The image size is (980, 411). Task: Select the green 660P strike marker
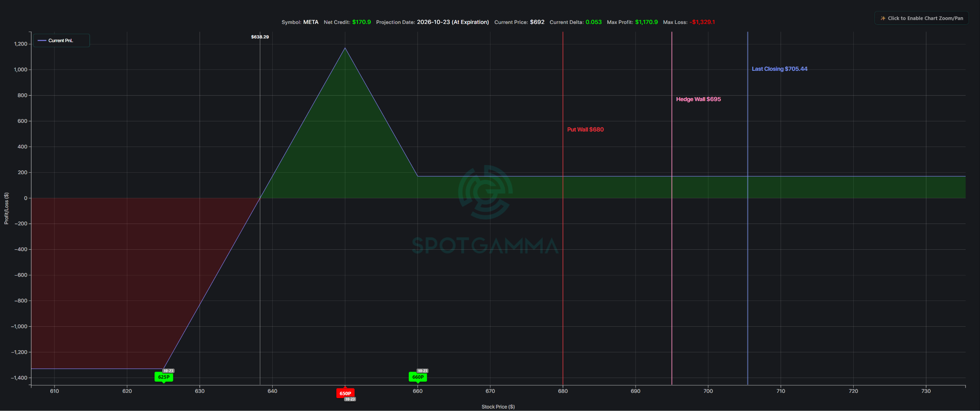point(418,377)
